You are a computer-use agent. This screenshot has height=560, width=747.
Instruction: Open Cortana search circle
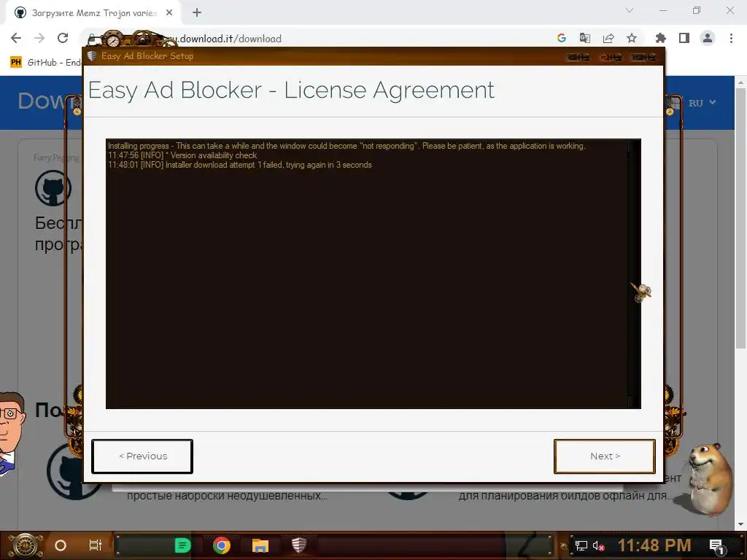pos(61,545)
